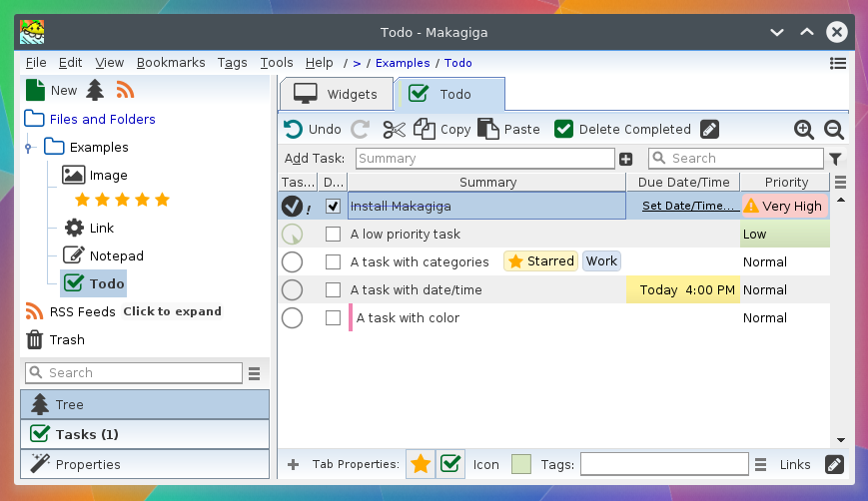Viewport: 868px width, 501px height.
Task: Toggle the star button in Tab Properties
Action: [421, 464]
